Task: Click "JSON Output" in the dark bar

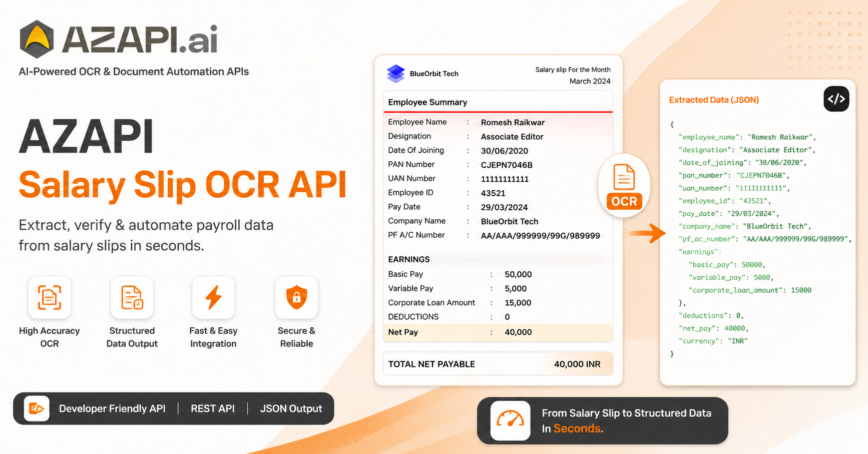Action: coord(291,408)
